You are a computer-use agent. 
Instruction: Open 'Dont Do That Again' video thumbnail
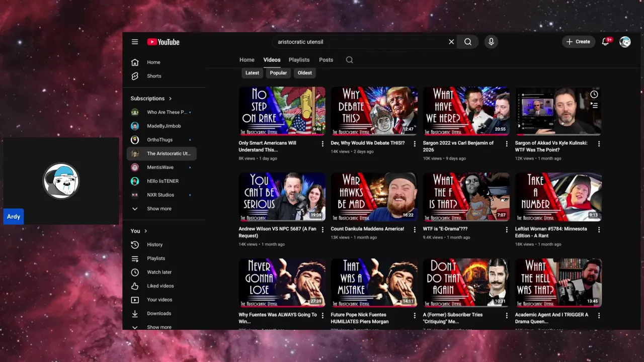coord(466,283)
